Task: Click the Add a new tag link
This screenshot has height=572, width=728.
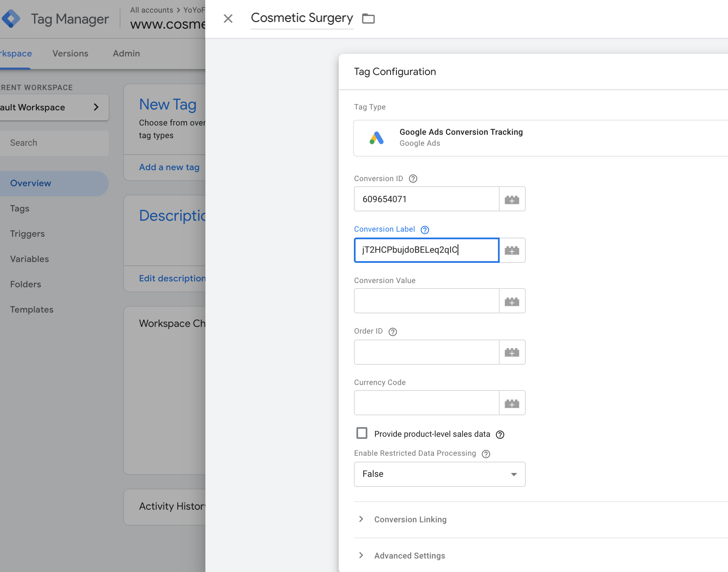Action: click(169, 167)
